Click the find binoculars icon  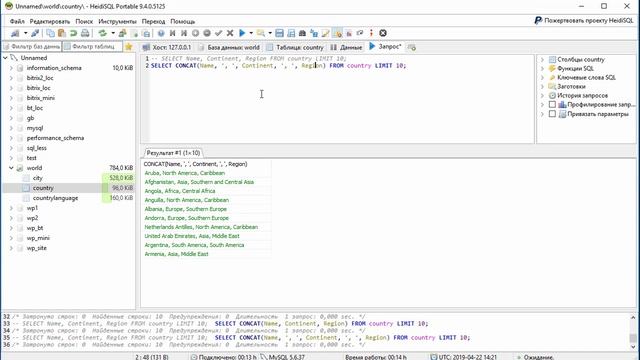coord(302,33)
